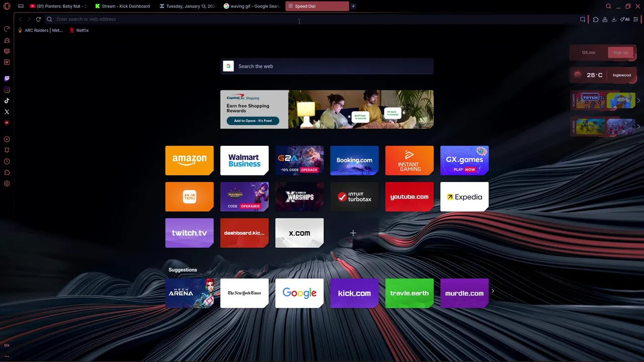Open the Instant Gaming tile
644x362 pixels.
click(410, 160)
